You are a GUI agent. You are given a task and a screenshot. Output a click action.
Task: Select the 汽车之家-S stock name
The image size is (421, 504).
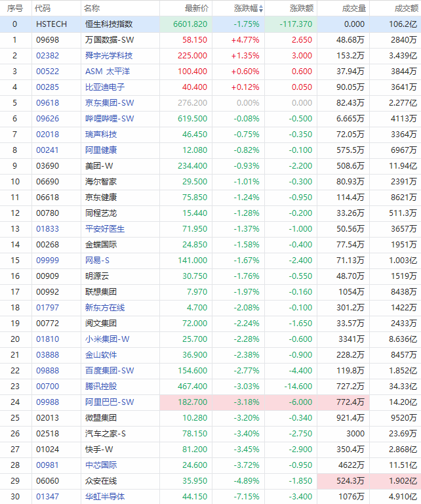click(x=106, y=434)
